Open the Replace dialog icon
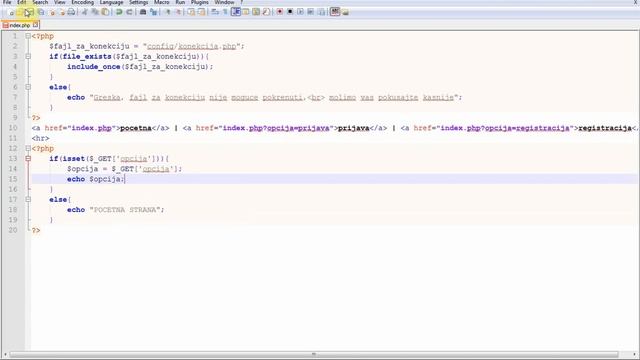 coord(153,12)
